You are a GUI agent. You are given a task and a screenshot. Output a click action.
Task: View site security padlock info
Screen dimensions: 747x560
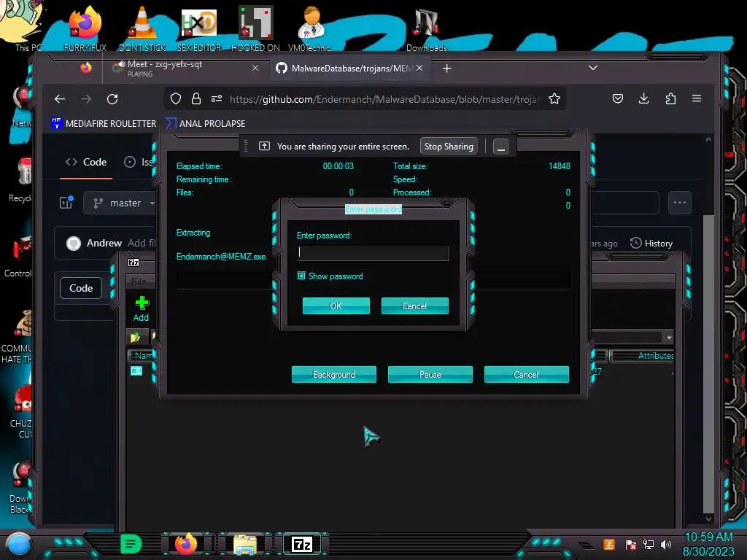[x=196, y=98]
